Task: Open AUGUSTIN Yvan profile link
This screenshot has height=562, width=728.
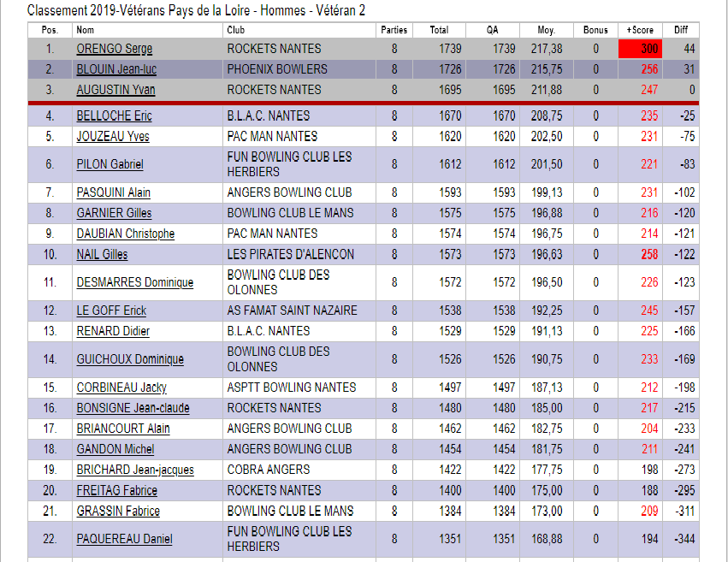Action: click(x=115, y=90)
